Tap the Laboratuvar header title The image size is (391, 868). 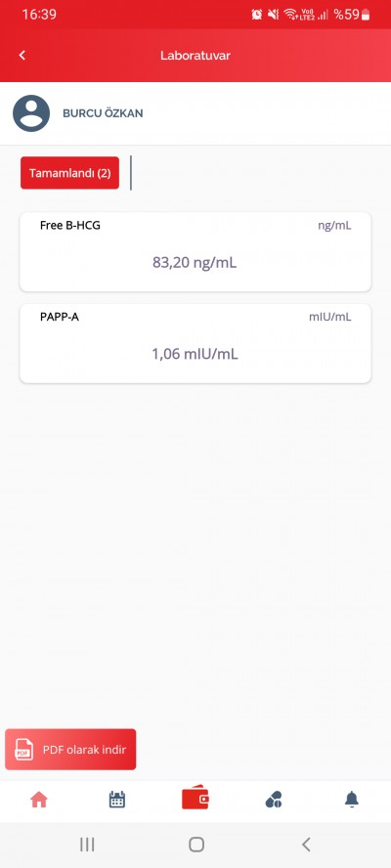coord(195,56)
